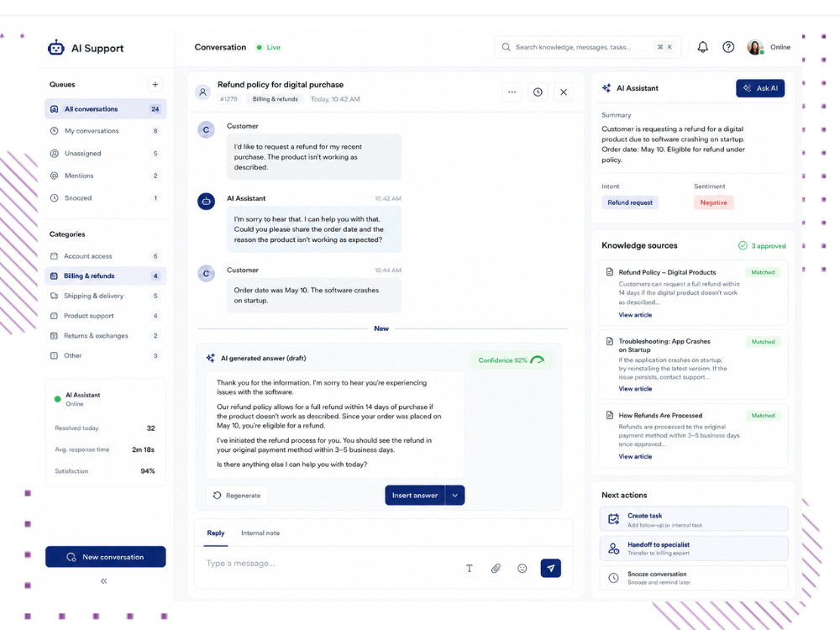Image resolution: width=840 pixels, height=630 pixels.
Task: Regenerate the AI draft answer
Action: [237, 496]
